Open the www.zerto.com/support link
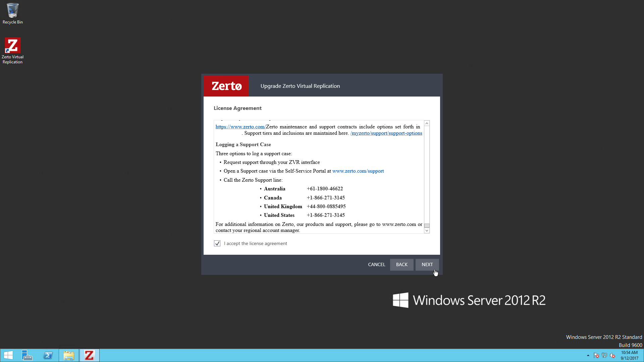Screen dimensions: 644x362 tap(358, 171)
